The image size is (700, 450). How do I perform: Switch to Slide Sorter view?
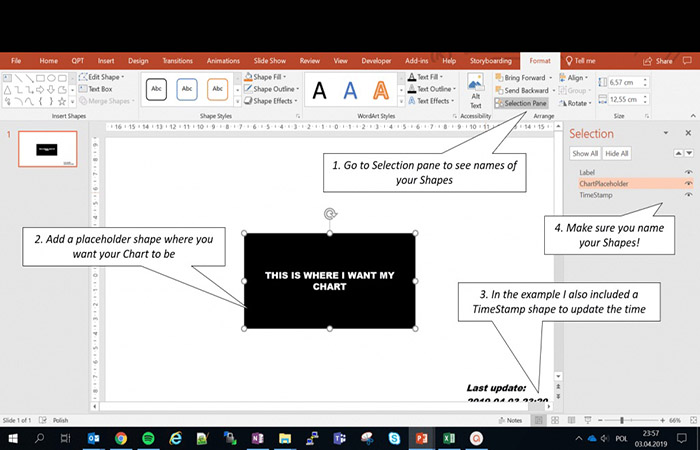555,420
